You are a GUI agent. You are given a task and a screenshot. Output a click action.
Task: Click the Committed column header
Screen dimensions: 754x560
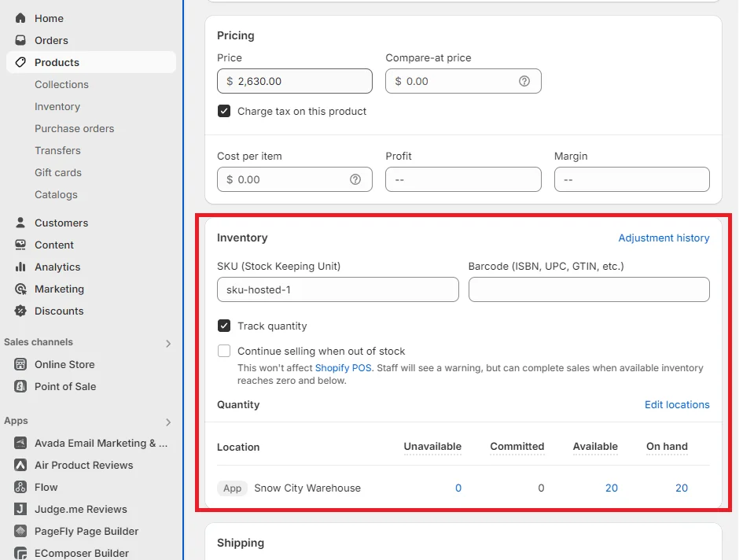click(517, 447)
